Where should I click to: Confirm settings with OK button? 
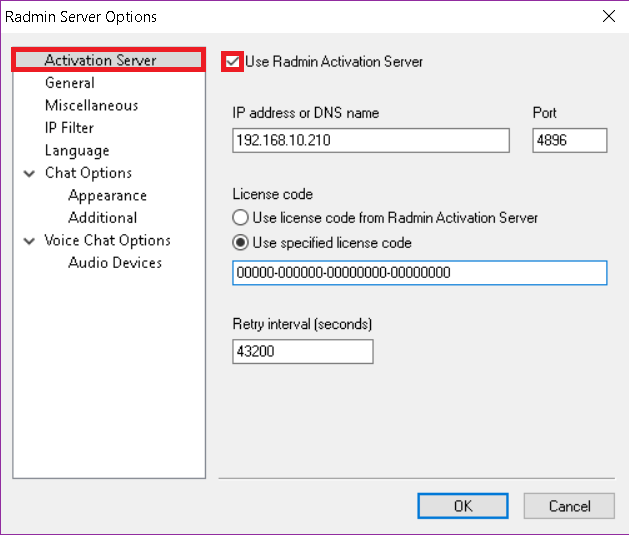[x=463, y=506]
